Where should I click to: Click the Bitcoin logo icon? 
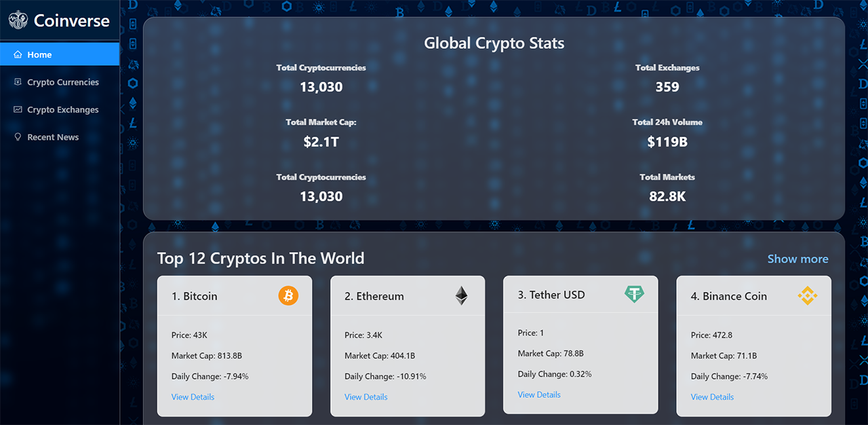coord(288,295)
